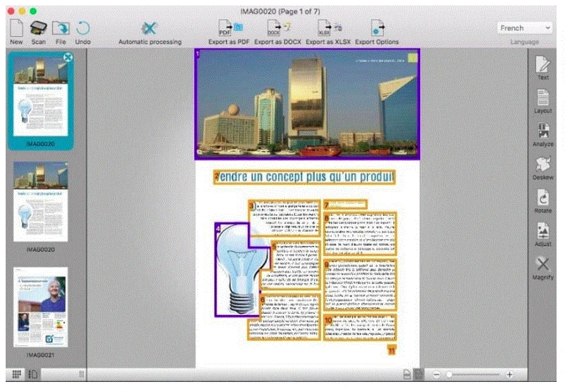Select text zone 3
Screen dimensions: 566x392
(x=284, y=218)
